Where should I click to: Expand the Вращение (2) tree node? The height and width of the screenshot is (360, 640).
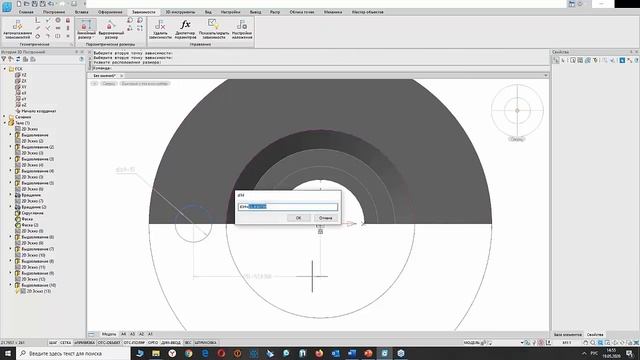tap(11, 207)
